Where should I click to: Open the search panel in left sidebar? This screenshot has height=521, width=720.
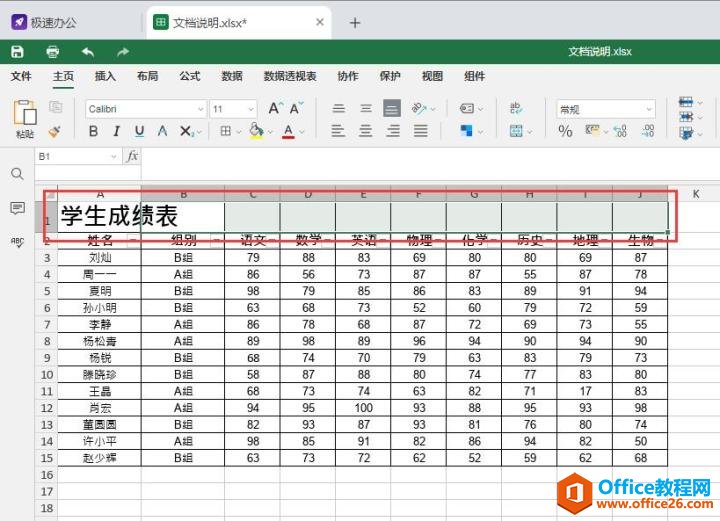click(17, 174)
